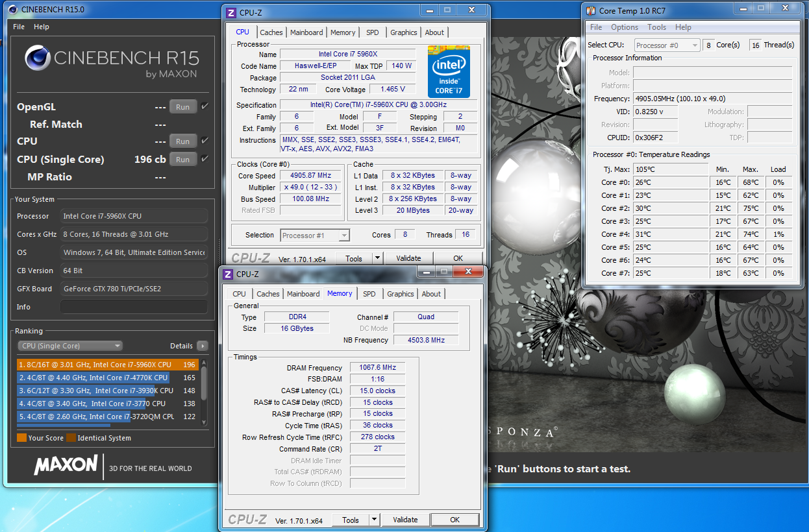Viewport: 809px width, 532px height.
Task: Click the CPUID value 0x306F2
Action: (x=655, y=138)
